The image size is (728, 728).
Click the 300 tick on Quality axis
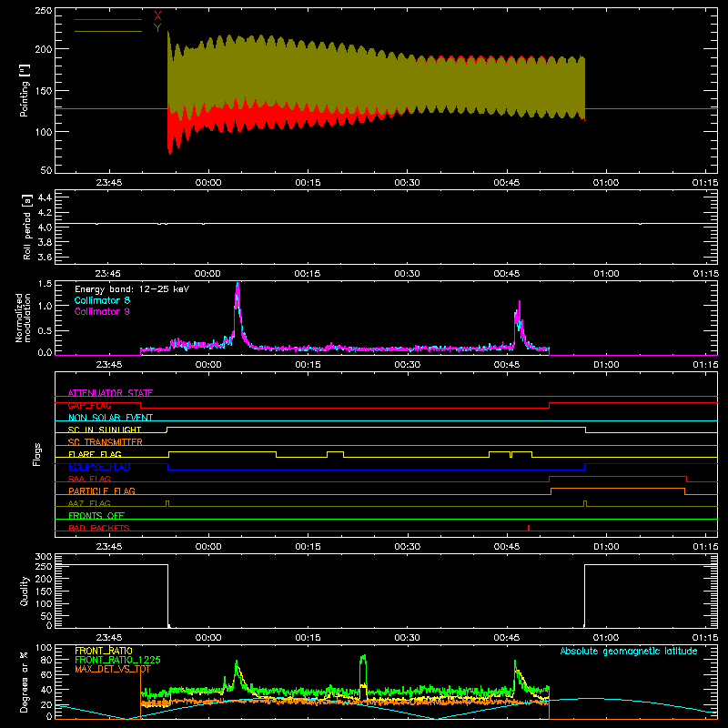pos(43,557)
